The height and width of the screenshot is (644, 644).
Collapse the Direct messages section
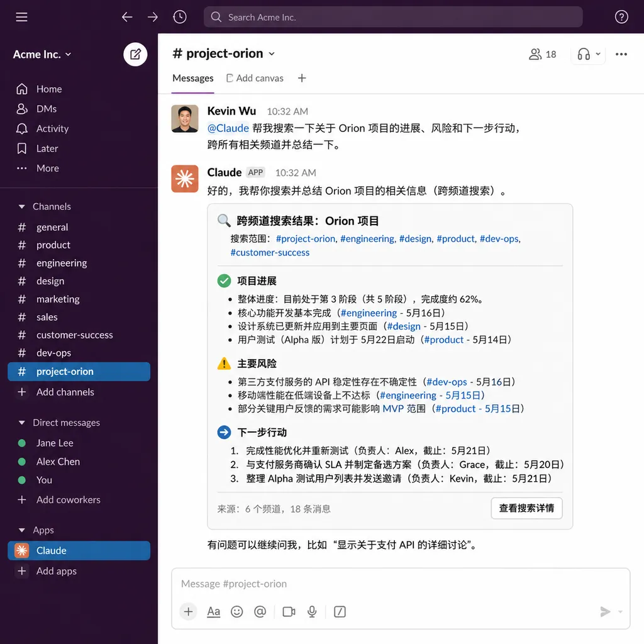click(22, 423)
